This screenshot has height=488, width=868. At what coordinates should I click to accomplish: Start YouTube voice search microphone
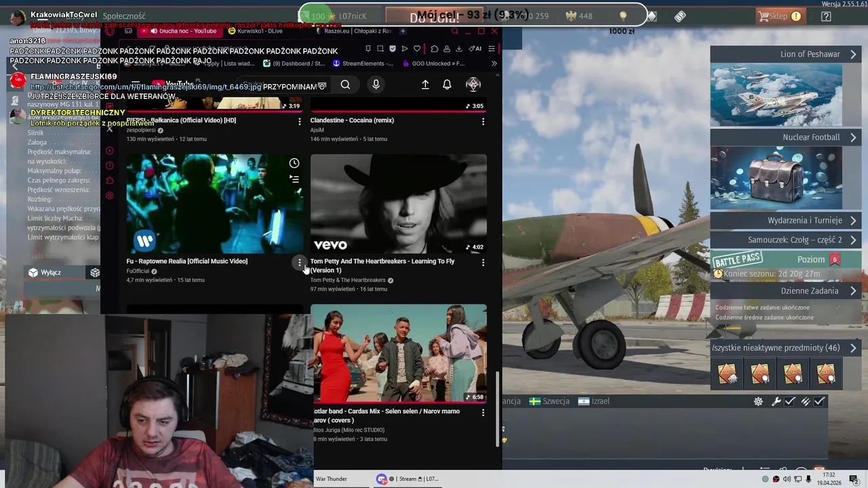[376, 85]
